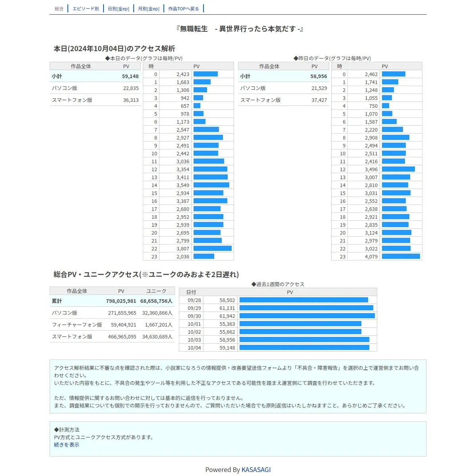
Task: Click the 日付 column header
Action: pyautogui.click(x=191, y=292)
